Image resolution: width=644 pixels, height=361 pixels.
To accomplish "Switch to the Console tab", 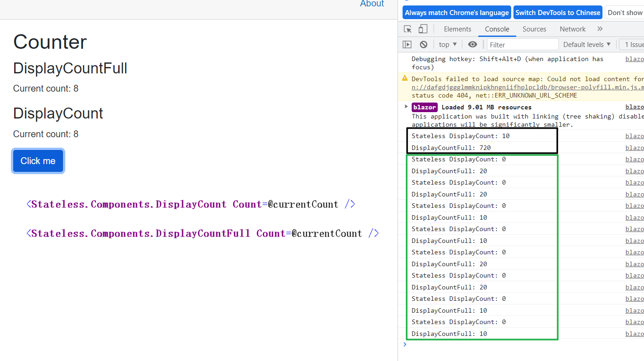I will pyautogui.click(x=497, y=29).
